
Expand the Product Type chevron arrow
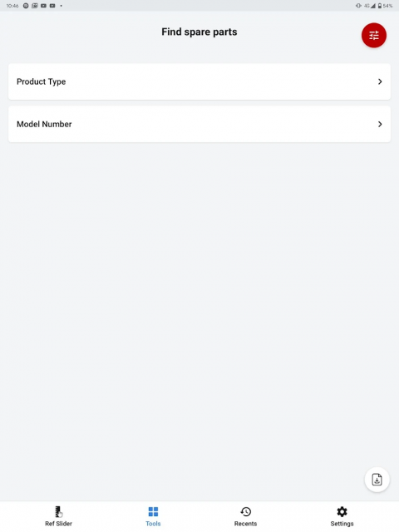380,81
